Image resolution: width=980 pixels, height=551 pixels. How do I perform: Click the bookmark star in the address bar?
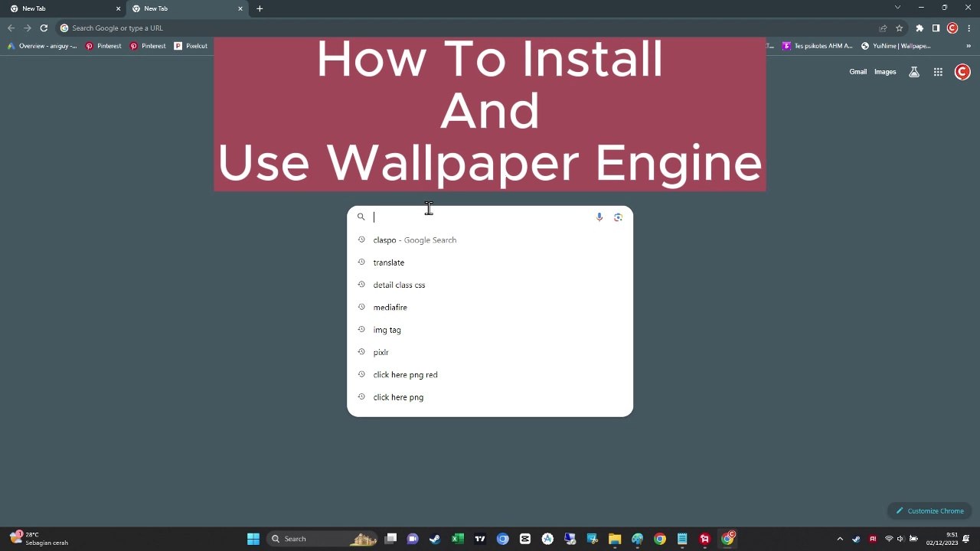click(899, 28)
